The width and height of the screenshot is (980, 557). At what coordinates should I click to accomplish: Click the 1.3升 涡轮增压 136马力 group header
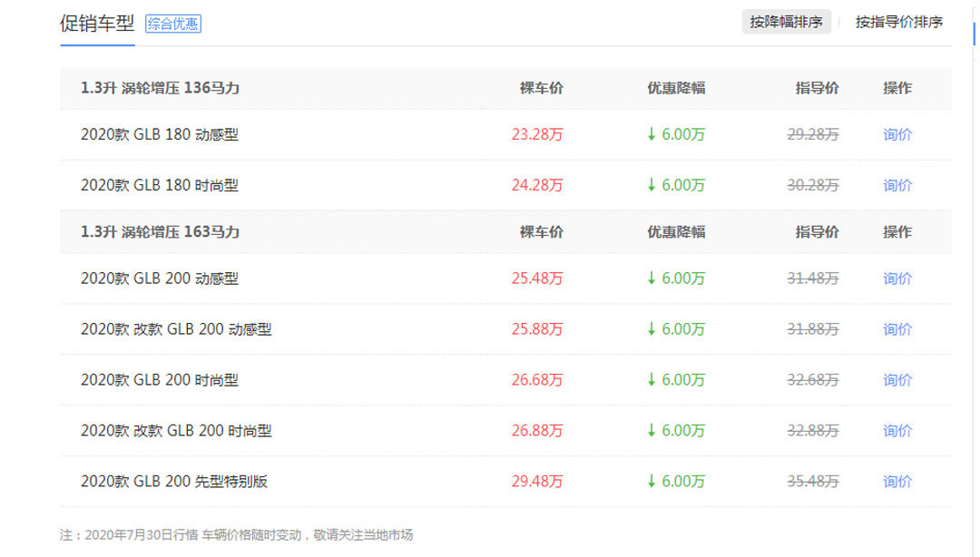click(161, 88)
